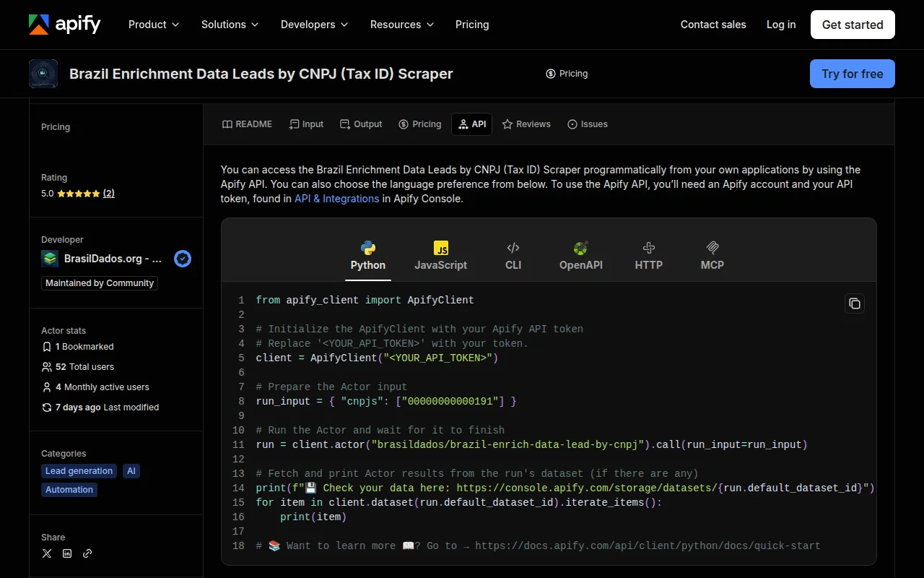Open BrasilDados.org developer profile
The height and width of the screenshot is (578, 924).
click(x=113, y=259)
